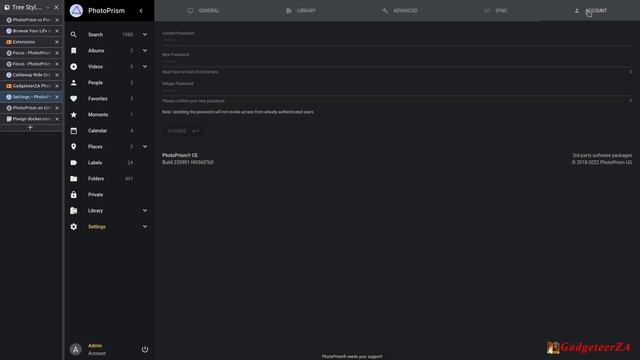
Task: Open Library in the left sidebar
Action: [95, 211]
